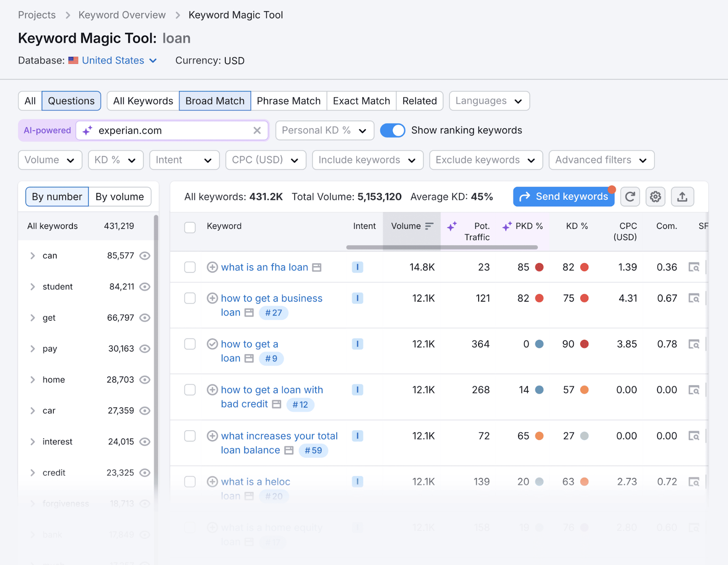This screenshot has height=565, width=728.
Task: Click the plus icon beside what is an fha loan
Action: (x=212, y=267)
